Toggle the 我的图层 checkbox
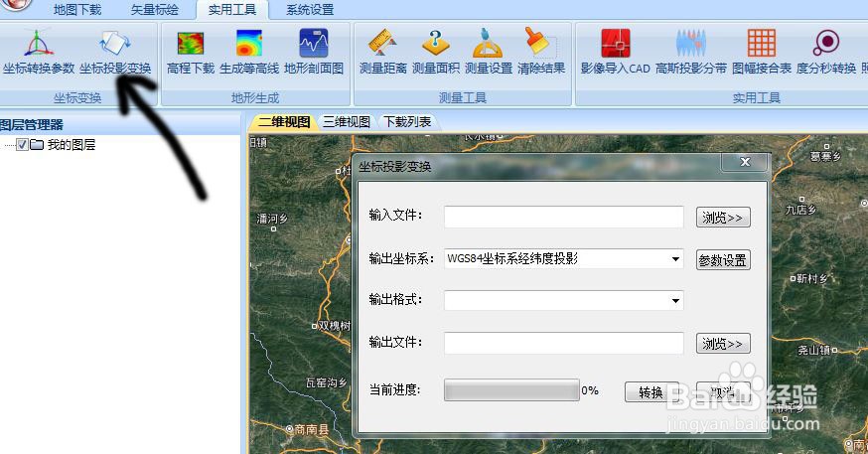This screenshot has height=454, width=868. (x=22, y=145)
